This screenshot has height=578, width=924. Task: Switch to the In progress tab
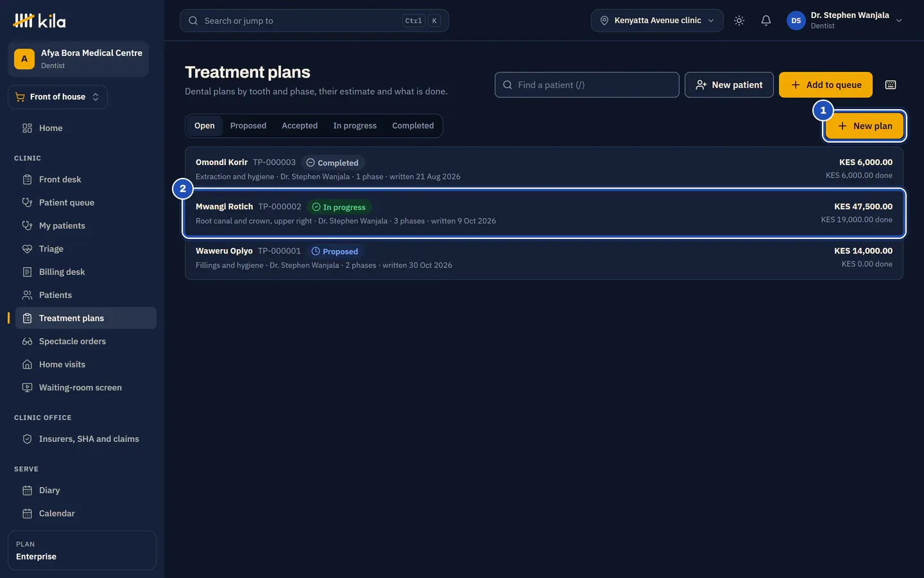point(355,126)
